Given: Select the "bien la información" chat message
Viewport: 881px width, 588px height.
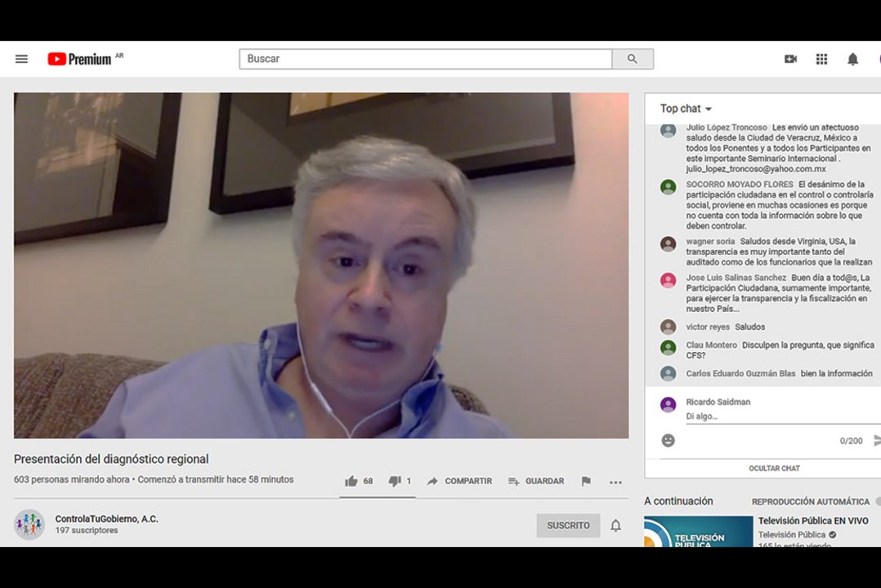Looking at the screenshot, I should pyautogui.click(x=837, y=373).
